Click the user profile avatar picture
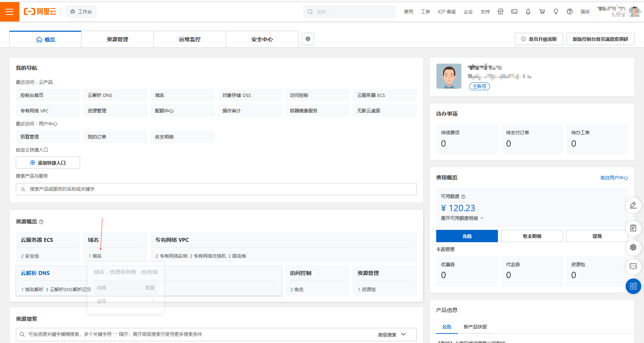This screenshot has height=343, width=644. (449, 76)
